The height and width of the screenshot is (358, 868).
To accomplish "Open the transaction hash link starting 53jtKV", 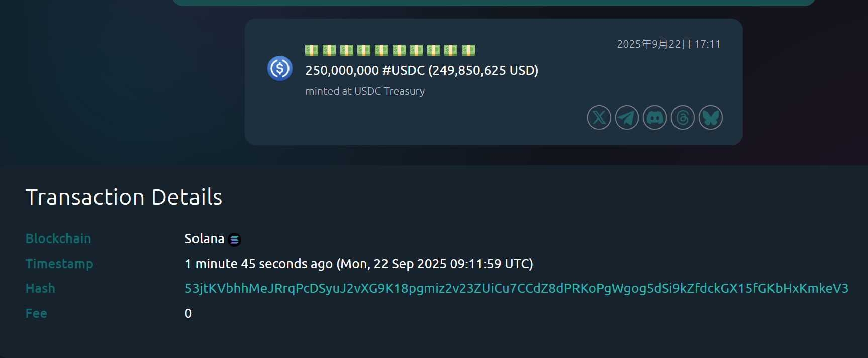I will [517, 288].
